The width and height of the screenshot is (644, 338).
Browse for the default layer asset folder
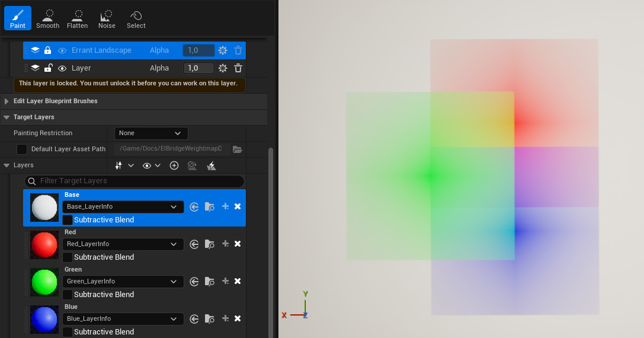coord(238,149)
